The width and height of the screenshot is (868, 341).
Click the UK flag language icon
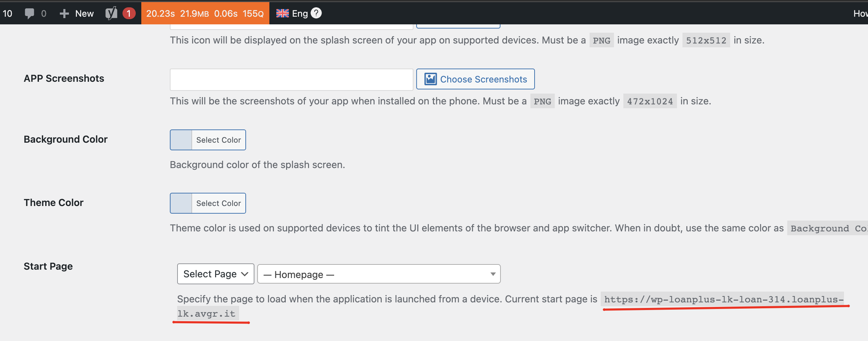point(282,13)
